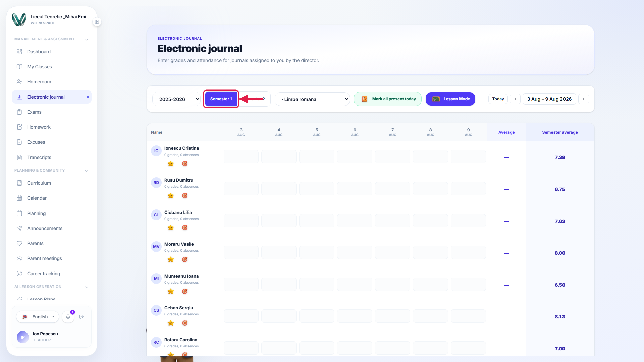Click the target icon for Ceban Sergiu
This screenshot has width=644, height=362.
tap(185, 323)
